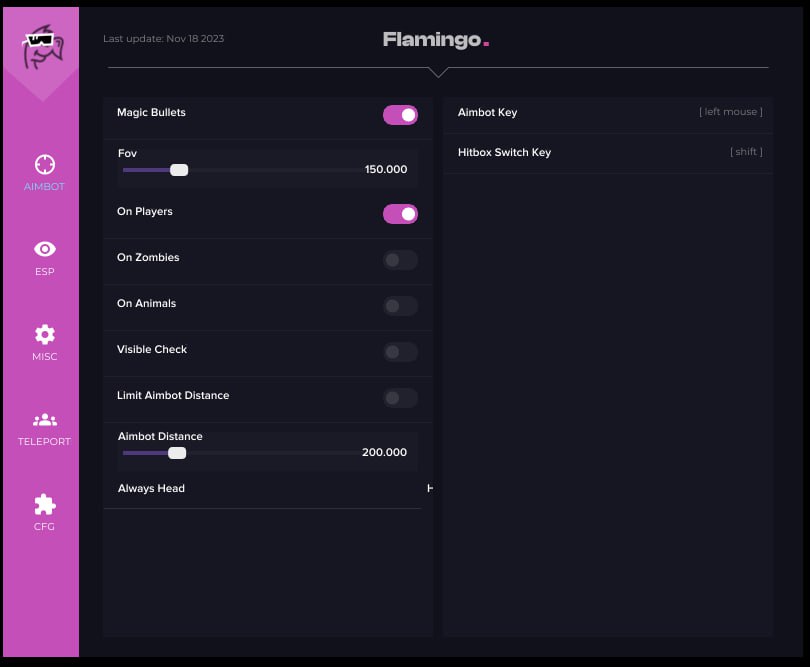Open the ESP eye icon
This screenshot has height=667, width=810.
44,249
